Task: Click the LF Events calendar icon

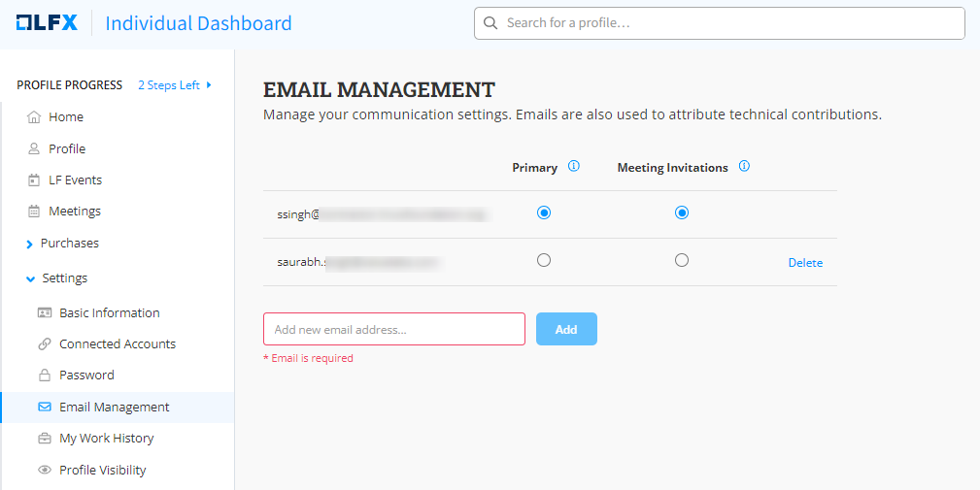Action: [34, 180]
